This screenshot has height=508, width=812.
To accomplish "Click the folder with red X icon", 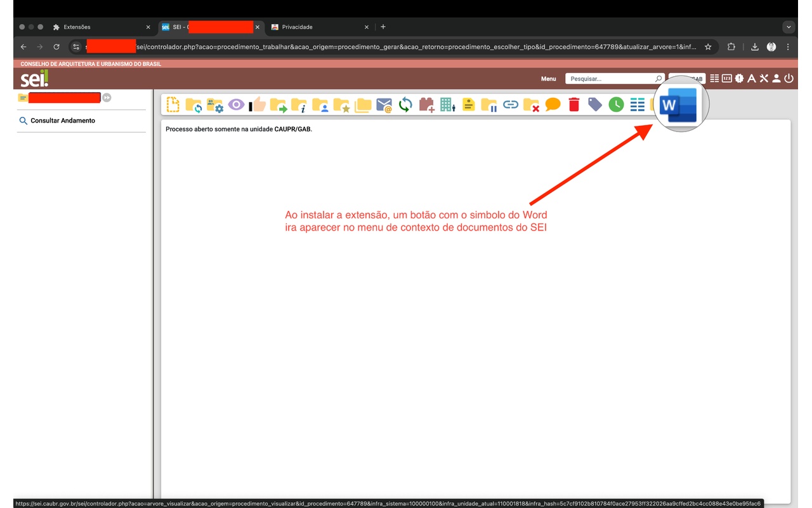I will (532, 105).
